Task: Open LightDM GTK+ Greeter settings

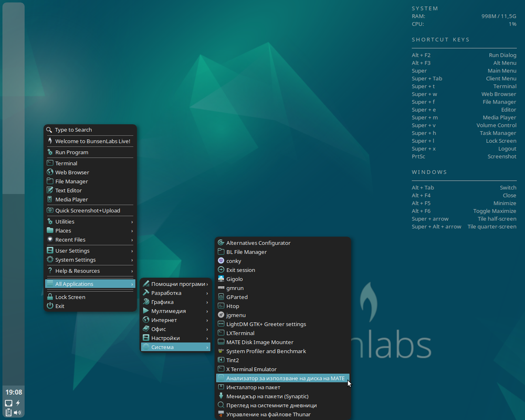Action: [283, 324]
